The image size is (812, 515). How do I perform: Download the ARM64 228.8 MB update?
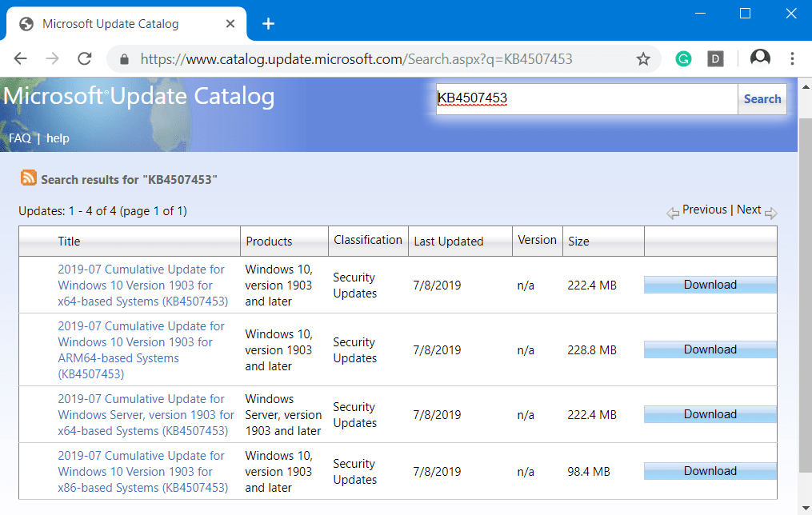click(710, 349)
